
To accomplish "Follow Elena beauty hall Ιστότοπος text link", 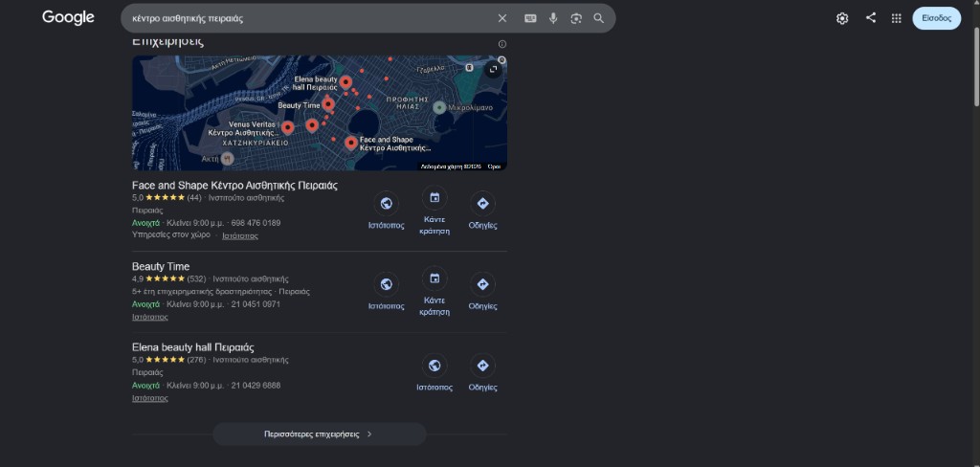I will pyautogui.click(x=150, y=398).
